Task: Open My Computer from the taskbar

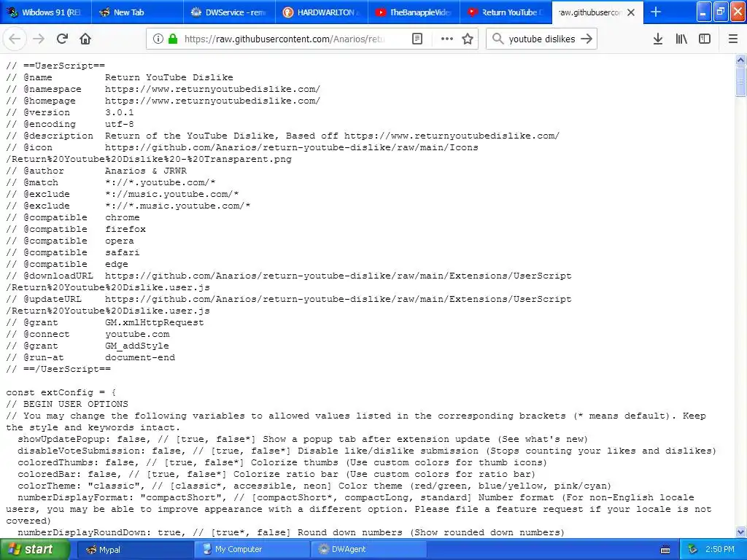Action: click(x=251, y=549)
